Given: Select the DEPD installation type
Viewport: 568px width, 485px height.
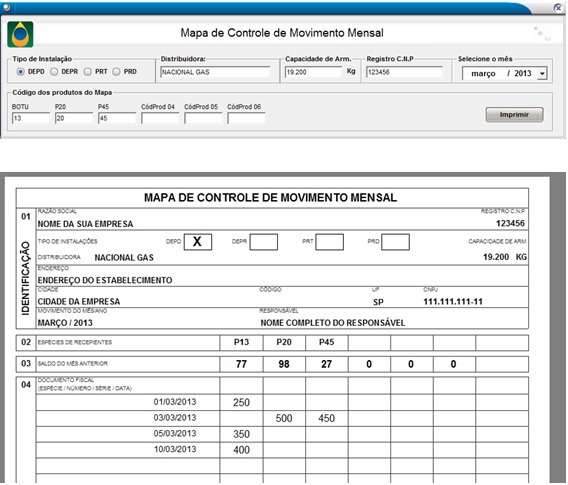Looking at the screenshot, I should coord(21,72).
